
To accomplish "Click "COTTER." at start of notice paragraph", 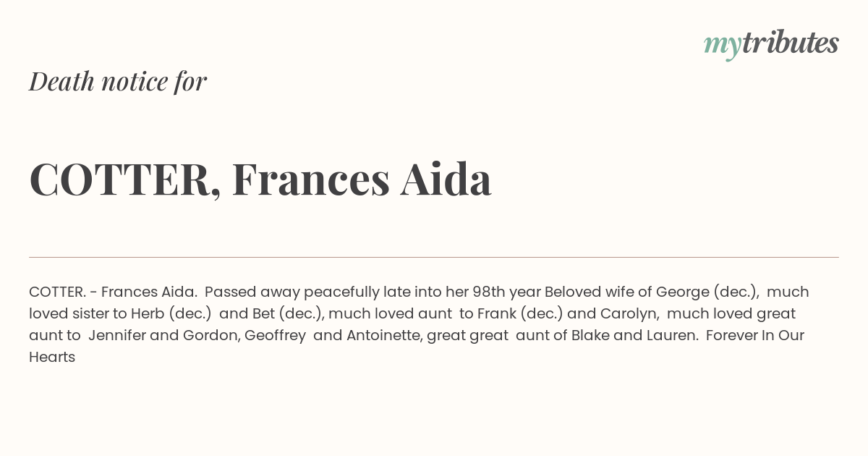I will tap(58, 292).
